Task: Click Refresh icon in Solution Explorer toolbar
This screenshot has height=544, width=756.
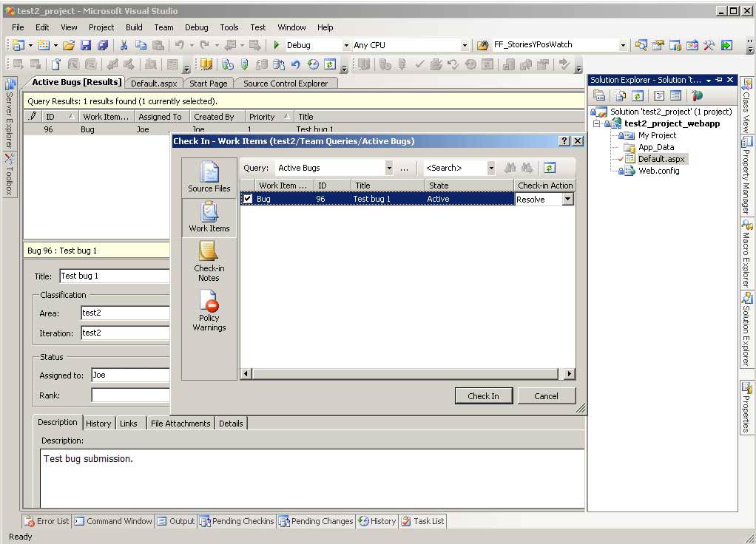Action: (638, 95)
